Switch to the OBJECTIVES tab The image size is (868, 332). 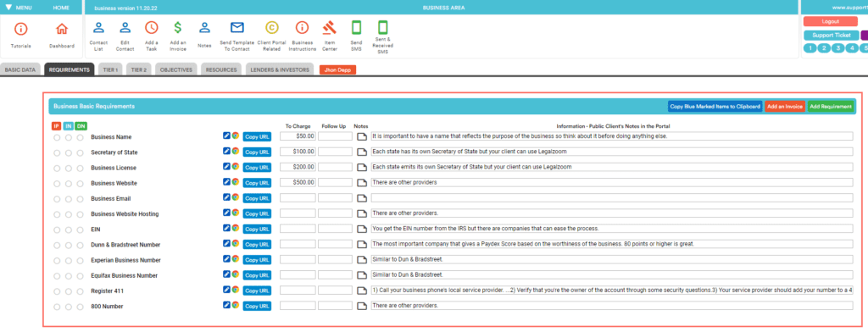click(x=176, y=69)
